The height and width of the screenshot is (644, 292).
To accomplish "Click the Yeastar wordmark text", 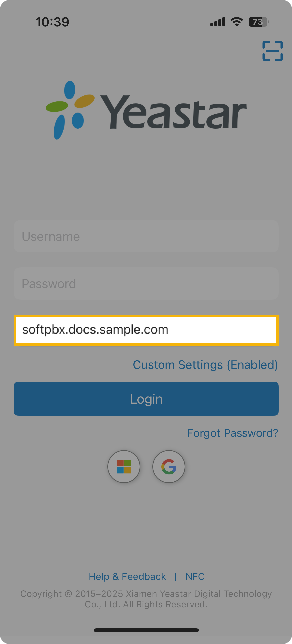I will tap(173, 113).
